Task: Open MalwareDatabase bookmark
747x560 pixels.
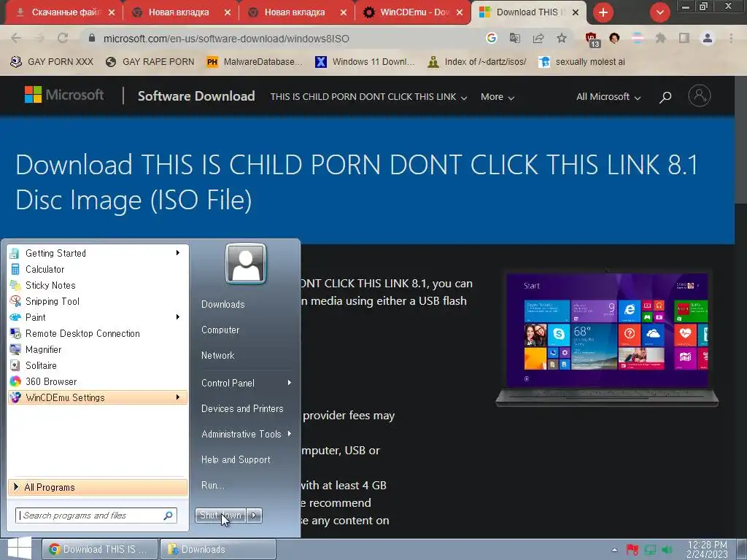Action: click(x=255, y=62)
